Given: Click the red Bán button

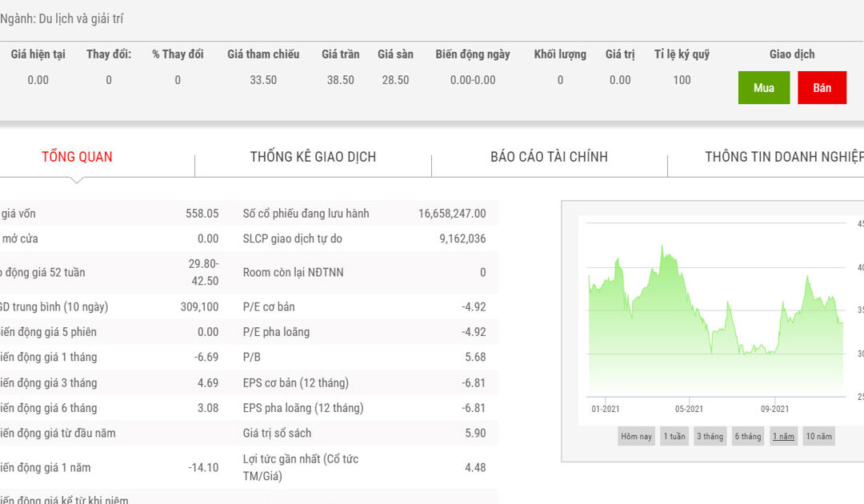Looking at the screenshot, I should 822,87.
